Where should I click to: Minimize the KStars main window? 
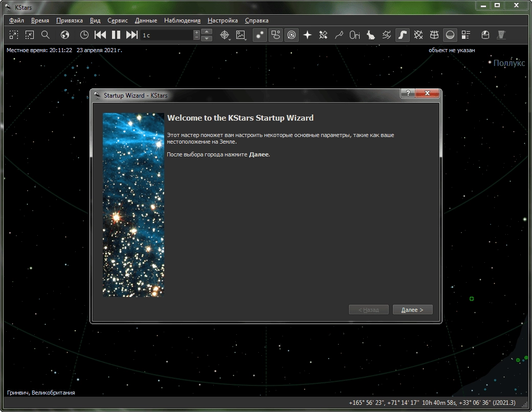483,6
